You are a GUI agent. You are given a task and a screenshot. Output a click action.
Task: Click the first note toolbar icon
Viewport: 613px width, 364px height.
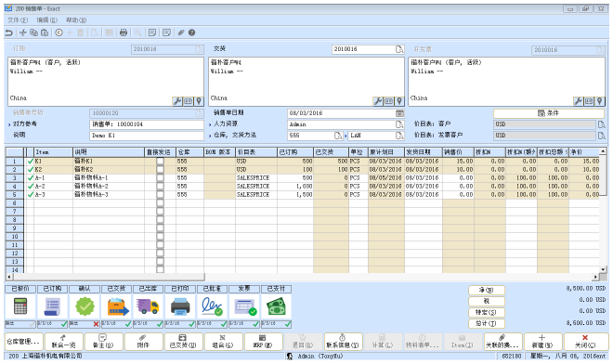(152, 32)
